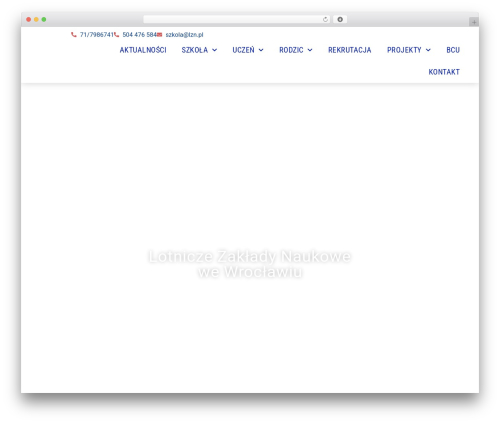Expand the RODZIC dropdown chevron
500x423 pixels.
pyautogui.click(x=310, y=50)
